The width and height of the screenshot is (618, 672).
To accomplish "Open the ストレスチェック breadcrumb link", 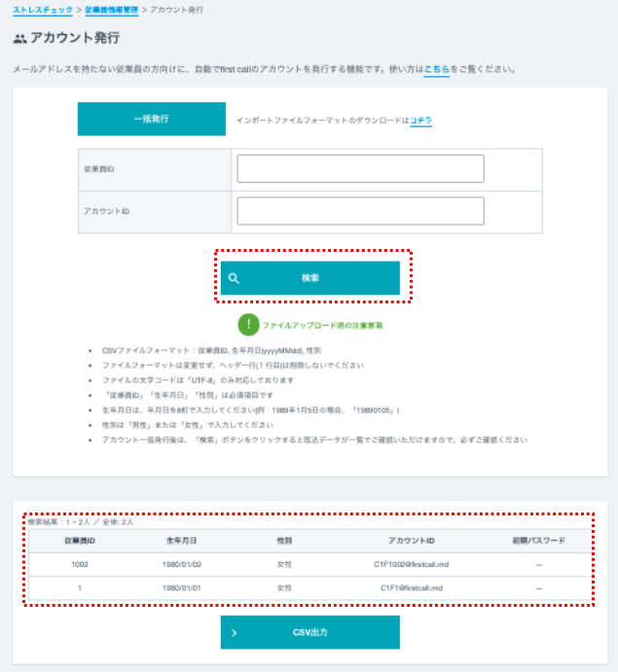I will [43, 10].
